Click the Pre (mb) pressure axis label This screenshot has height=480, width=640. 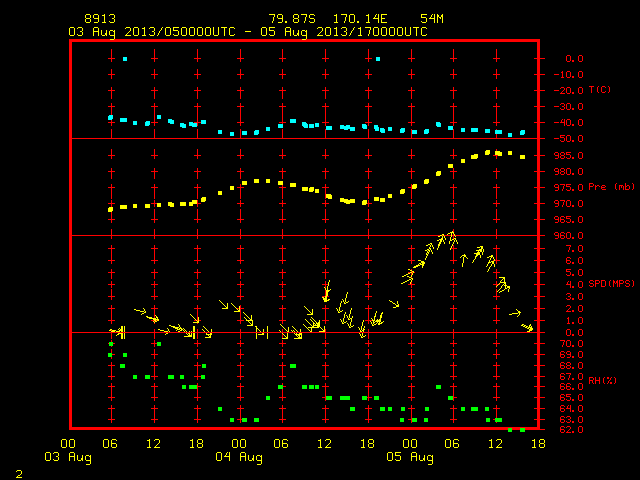611,187
